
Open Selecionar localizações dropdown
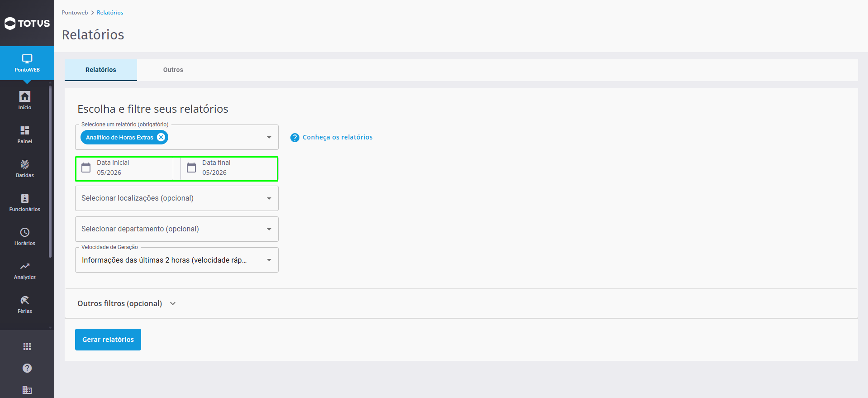click(177, 198)
